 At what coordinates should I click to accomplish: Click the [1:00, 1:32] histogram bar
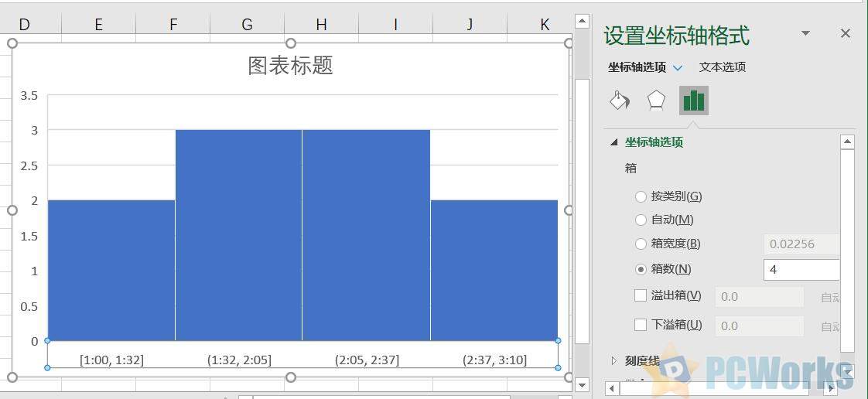point(111,271)
